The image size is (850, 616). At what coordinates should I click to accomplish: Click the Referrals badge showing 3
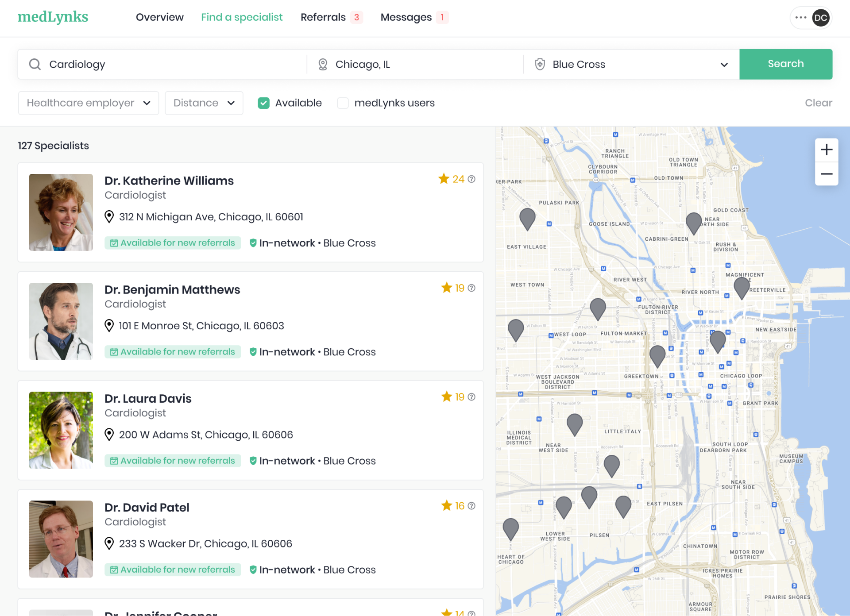(x=356, y=17)
